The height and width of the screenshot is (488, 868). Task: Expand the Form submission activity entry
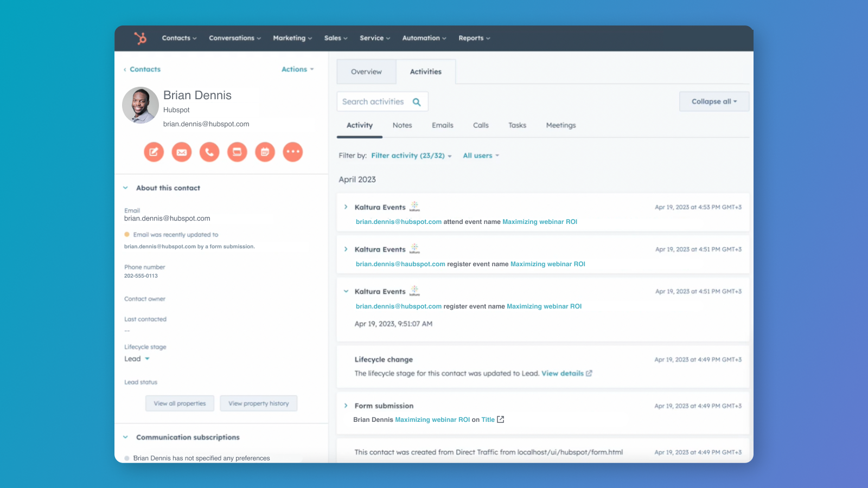(346, 406)
